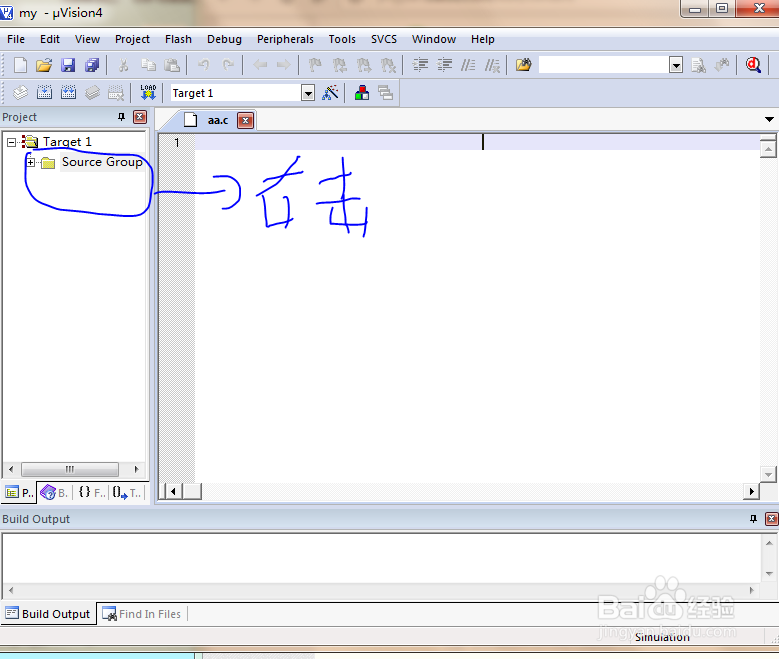Save all files icon
The width and height of the screenshot is (779, 659).
92,65
